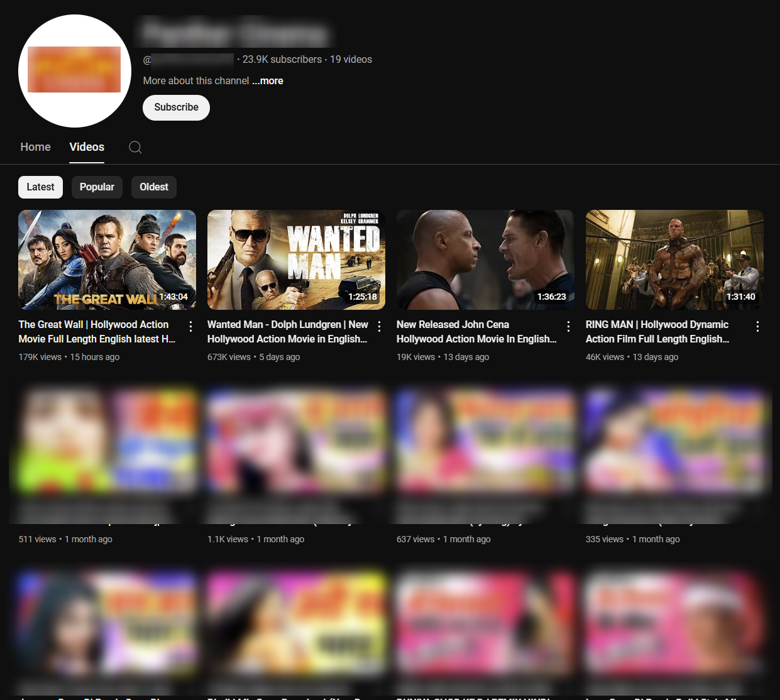Open options menu for John Cena video

click(569, 326)
